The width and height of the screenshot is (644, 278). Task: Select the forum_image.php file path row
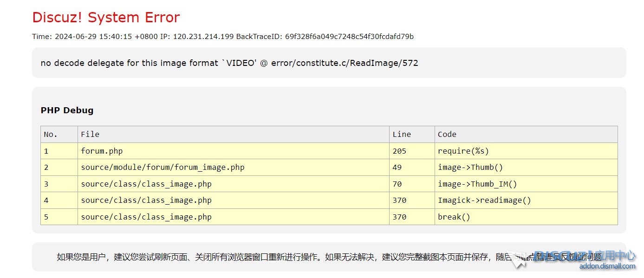(x=163, y=168)
